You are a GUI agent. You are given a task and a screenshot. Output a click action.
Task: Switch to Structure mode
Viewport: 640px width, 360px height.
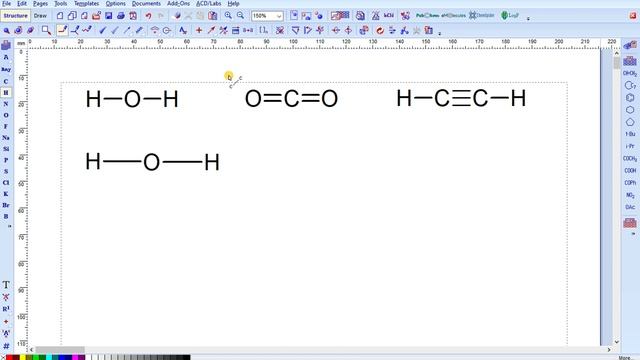pos(16,16)
